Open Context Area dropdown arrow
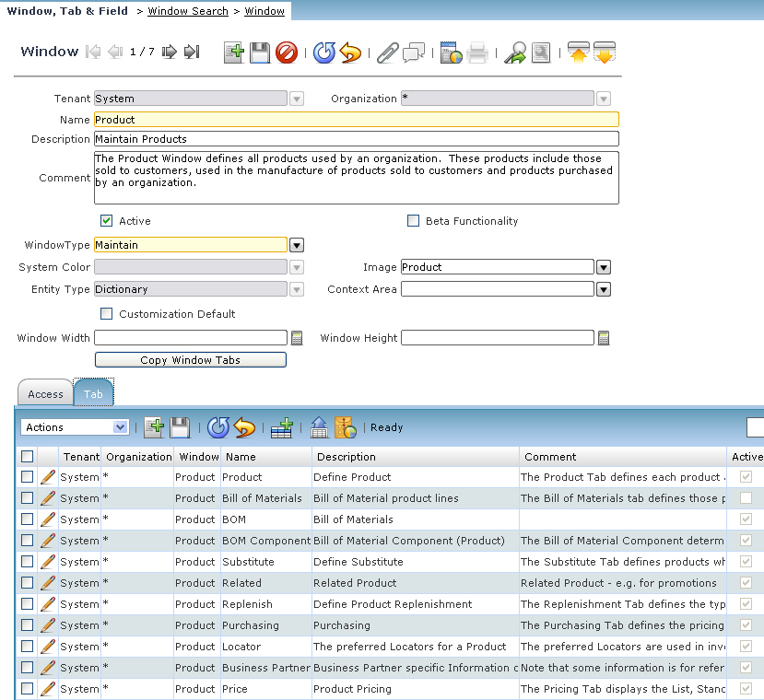The height and width of the screenshot is (700, 764). tap(604, 290)
